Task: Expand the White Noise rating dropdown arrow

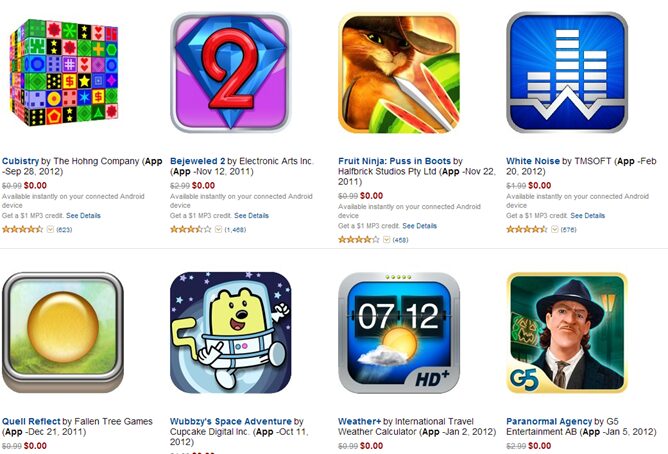Action: tap(555, 230)
